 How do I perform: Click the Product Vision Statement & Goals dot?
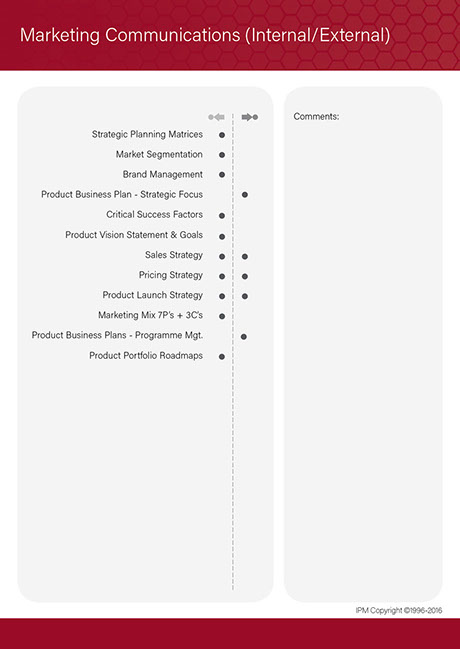point(222,237)
